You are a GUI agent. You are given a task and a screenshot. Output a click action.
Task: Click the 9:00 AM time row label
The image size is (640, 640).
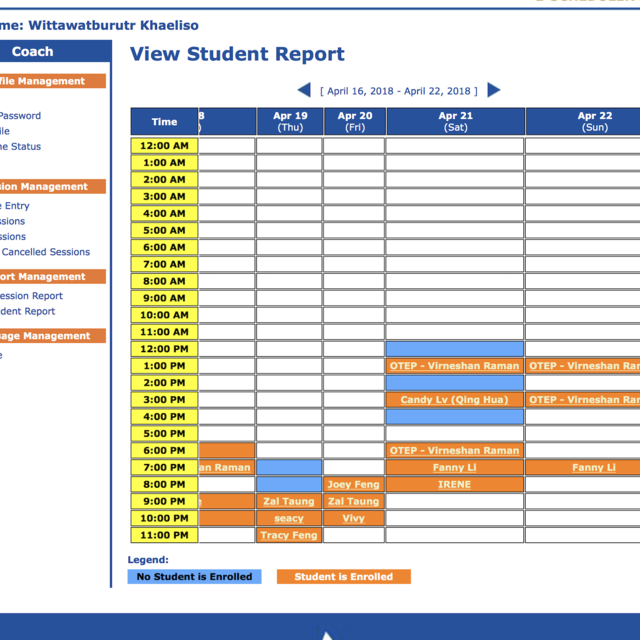coord(164,298)
